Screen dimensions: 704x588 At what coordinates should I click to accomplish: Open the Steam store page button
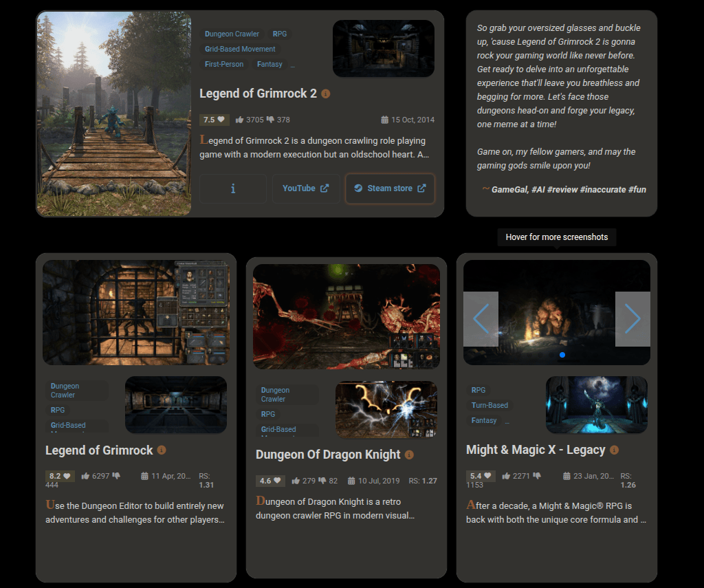(x=390, y=188)
